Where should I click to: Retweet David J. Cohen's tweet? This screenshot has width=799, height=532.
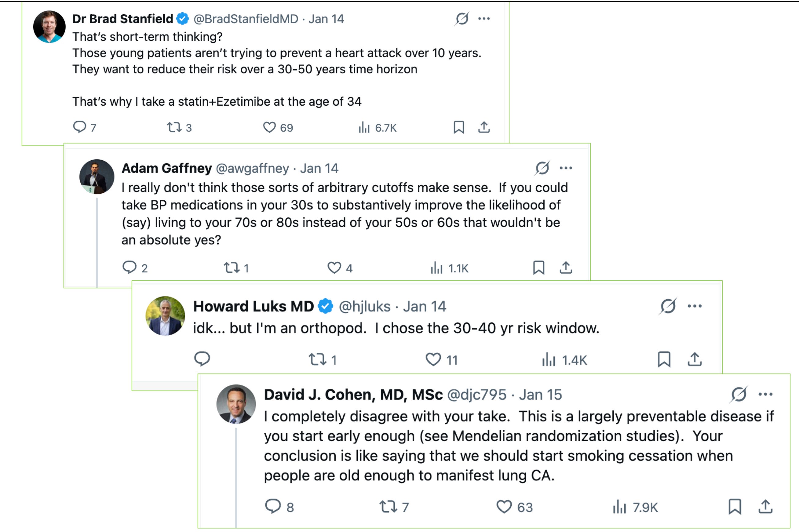click(388, 507)
